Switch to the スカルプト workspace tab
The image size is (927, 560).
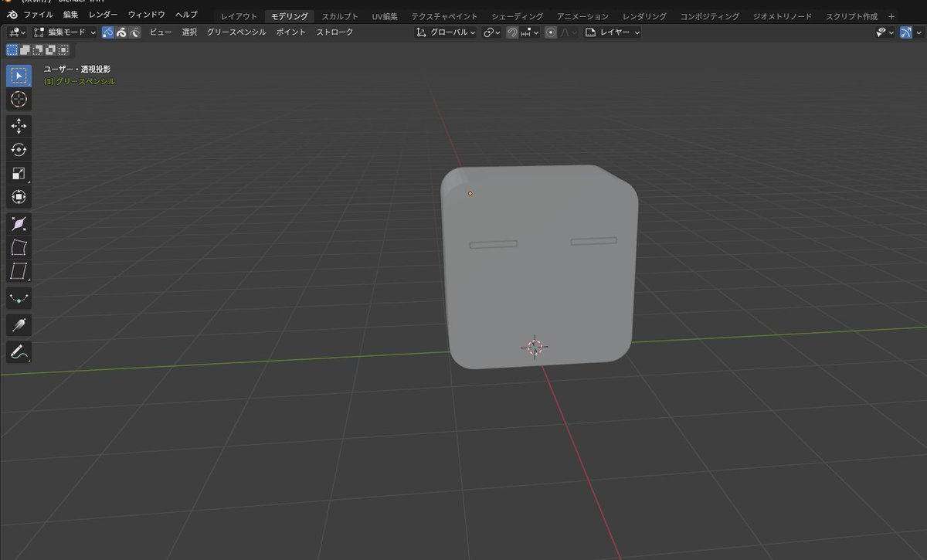pos(340,16)
